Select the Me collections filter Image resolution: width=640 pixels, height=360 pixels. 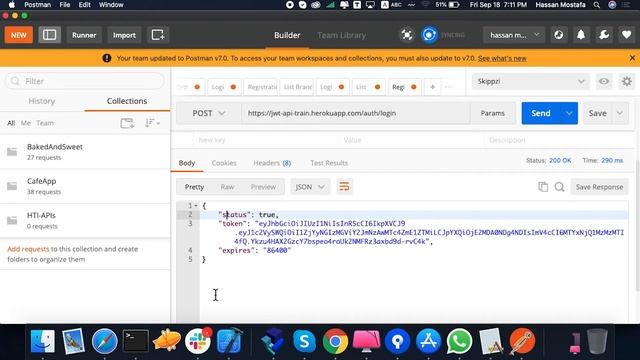click(26, 123)
